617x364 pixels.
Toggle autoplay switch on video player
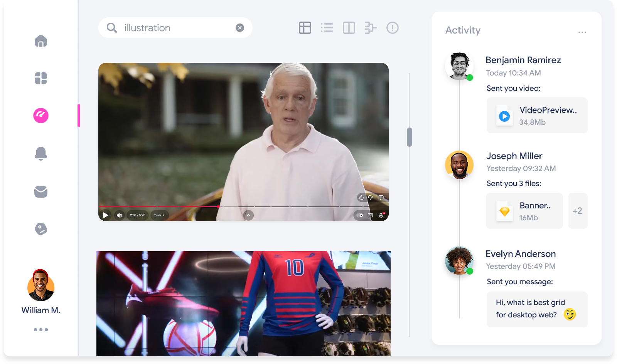pyautogui.click(x=360, y=215)
